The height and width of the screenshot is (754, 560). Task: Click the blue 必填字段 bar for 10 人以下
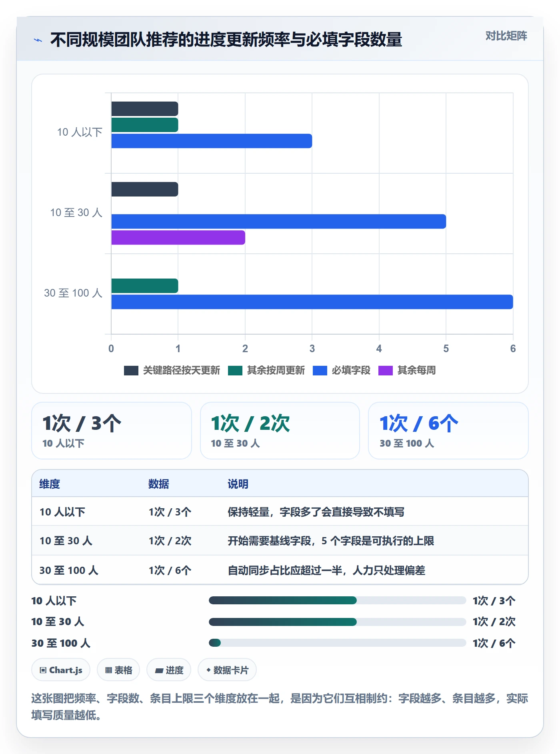click(x=212, y=141)
